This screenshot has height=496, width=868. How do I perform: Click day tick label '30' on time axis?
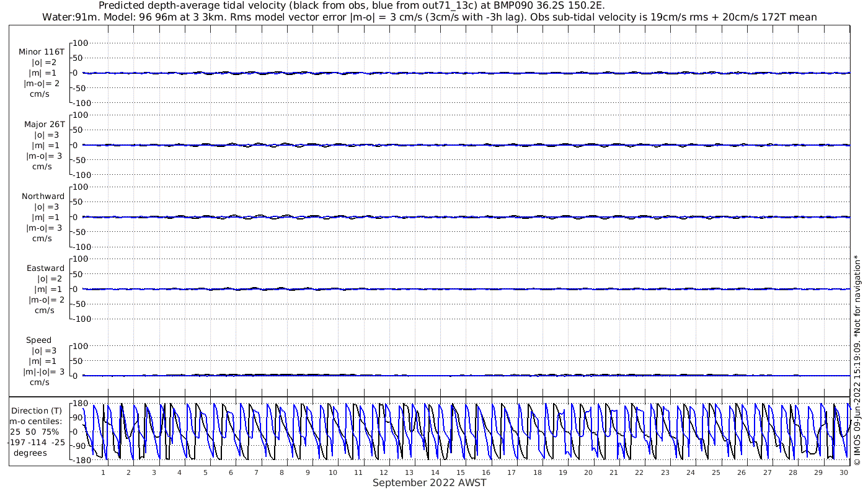844,472
